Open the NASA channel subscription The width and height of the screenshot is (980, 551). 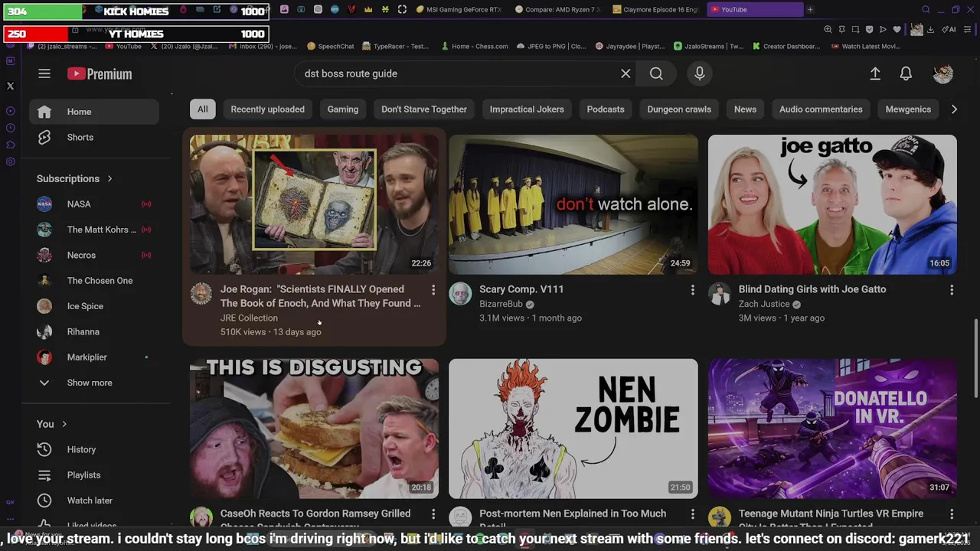coord(94,204)
